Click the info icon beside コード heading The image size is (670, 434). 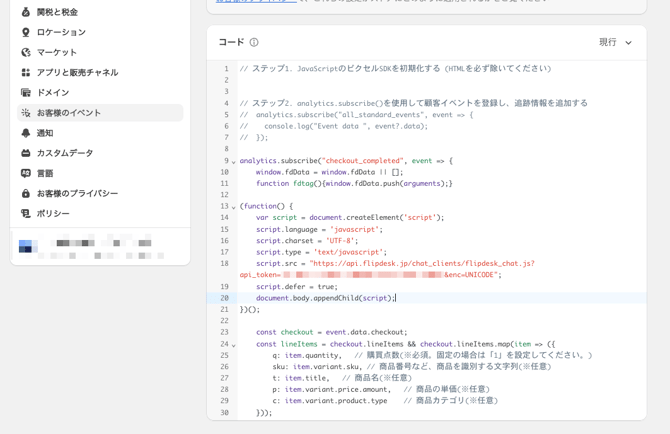[x=254, y=42]
